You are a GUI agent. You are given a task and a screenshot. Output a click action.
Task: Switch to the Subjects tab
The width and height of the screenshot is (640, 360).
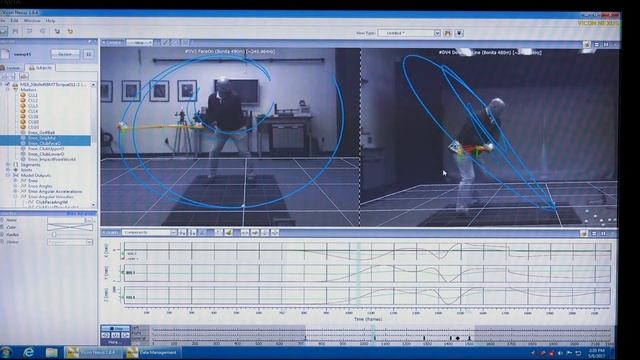40,68
